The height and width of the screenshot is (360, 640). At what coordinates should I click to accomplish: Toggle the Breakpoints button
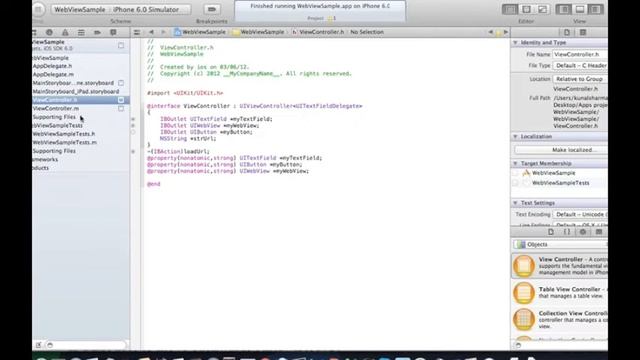(211, 9)
